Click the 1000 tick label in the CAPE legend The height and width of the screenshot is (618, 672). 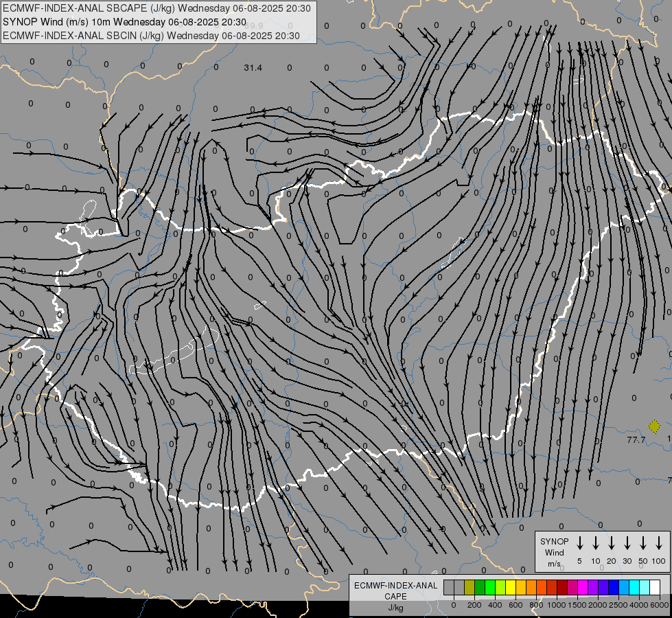pos(557,605)
